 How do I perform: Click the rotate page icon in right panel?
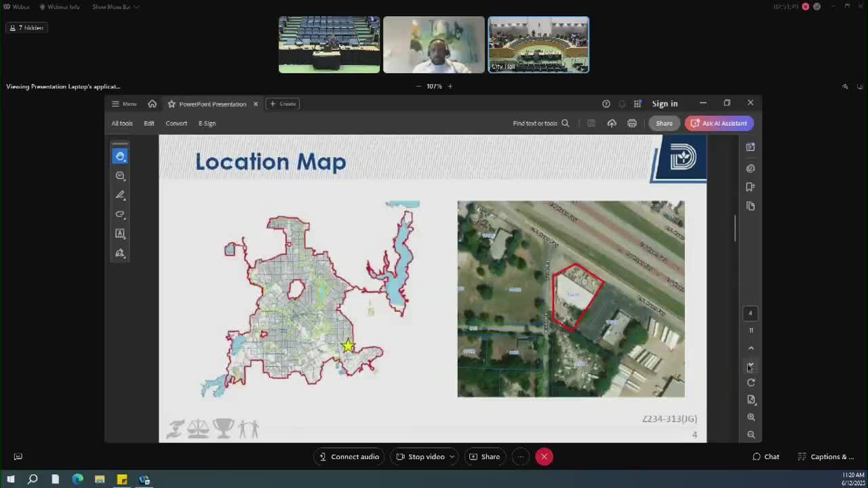point(751,383)
